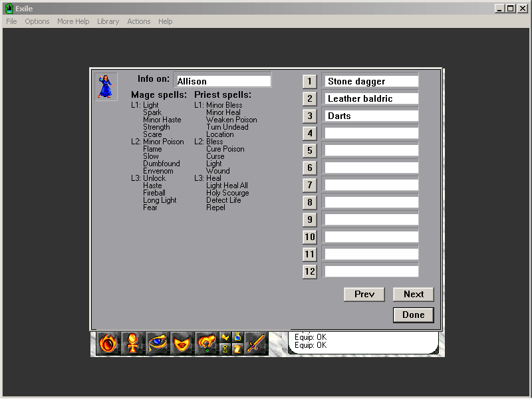Click the Long Light spell text
532x399 pixels.
pyautogui.click(x=160, y=200)
